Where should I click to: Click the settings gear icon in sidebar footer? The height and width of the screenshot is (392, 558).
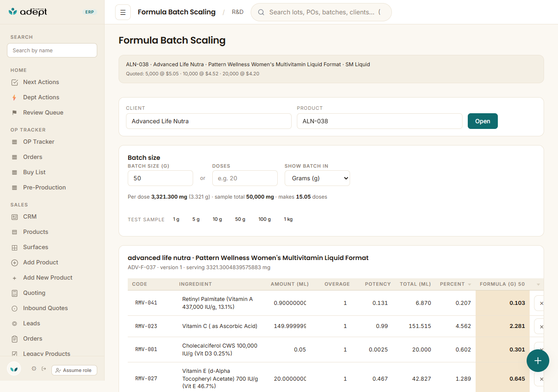pos(34,369)
